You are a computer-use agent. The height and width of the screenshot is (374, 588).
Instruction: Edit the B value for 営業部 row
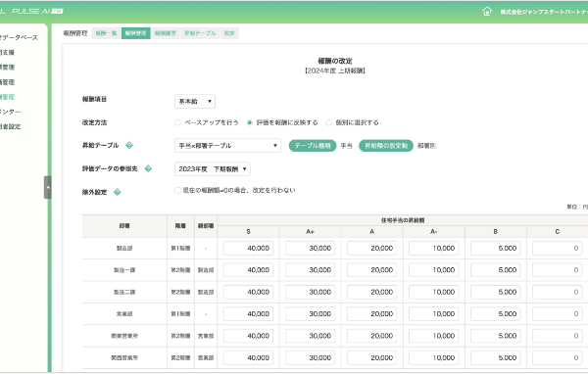point(495,313)
